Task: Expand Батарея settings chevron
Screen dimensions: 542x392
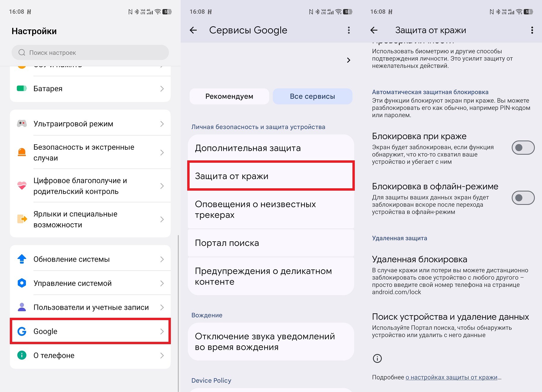Action: 162,88
